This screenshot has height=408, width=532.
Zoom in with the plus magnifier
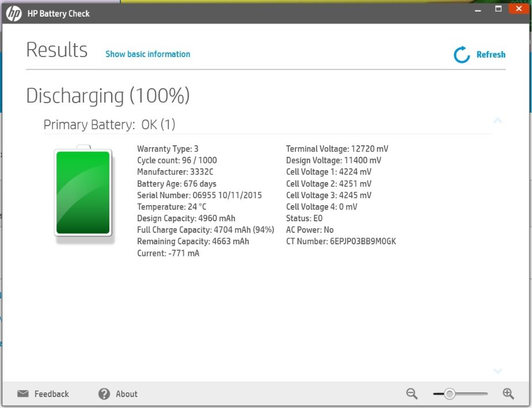(x=508, y=394)
